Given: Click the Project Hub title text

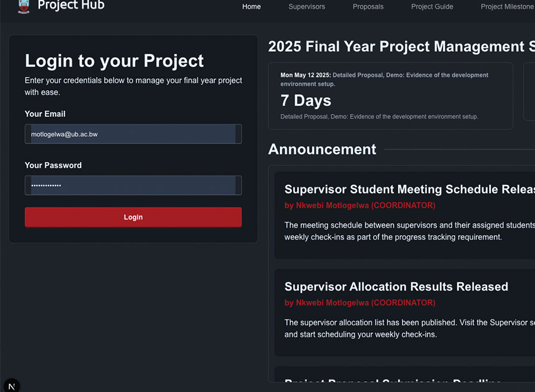Looking at the screenshot, I should (71, 7).
